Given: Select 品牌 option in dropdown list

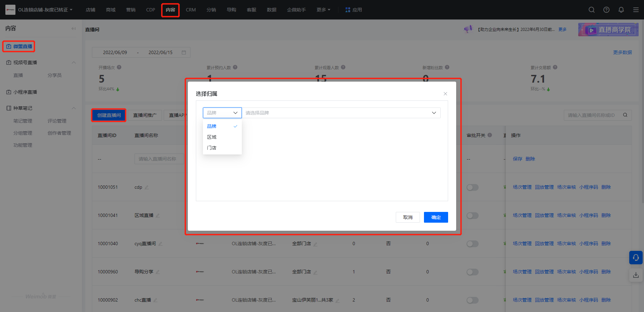Looking at the screenshot, I should click(222, 126).
